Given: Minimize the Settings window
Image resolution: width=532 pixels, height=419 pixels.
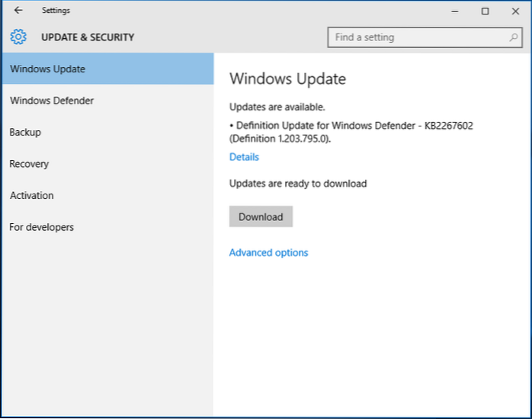Looking at the screenshot, I should point(455,11).
